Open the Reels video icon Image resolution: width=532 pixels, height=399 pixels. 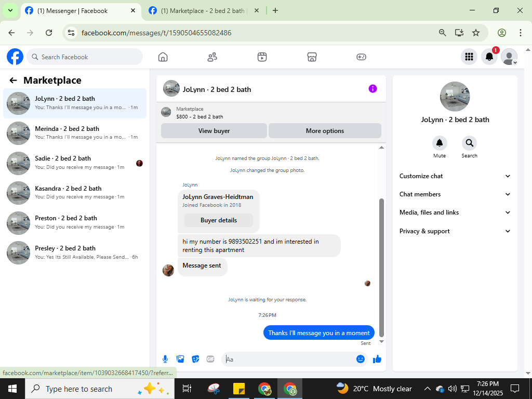pos(262,57)
